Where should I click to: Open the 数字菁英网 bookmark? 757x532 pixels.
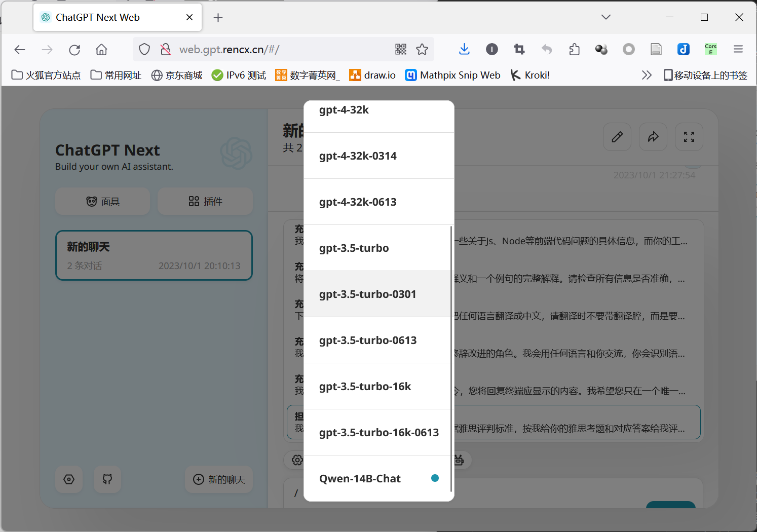coord(308,75)
